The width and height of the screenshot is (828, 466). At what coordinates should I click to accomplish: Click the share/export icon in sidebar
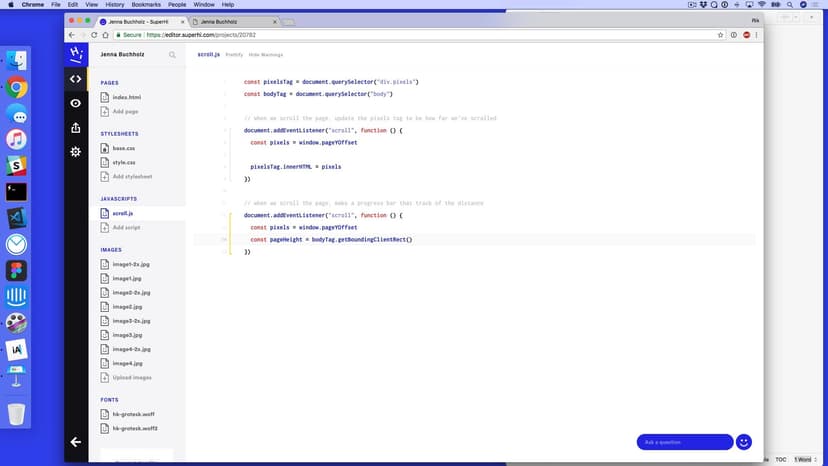pyautogui.click(x=75, y=127)
